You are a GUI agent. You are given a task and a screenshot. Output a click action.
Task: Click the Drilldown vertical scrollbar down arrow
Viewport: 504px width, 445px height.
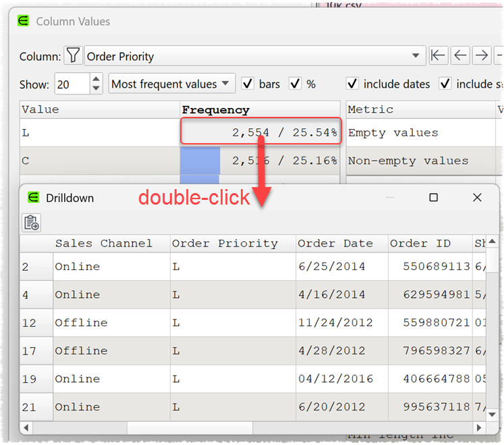coord(492,415)
